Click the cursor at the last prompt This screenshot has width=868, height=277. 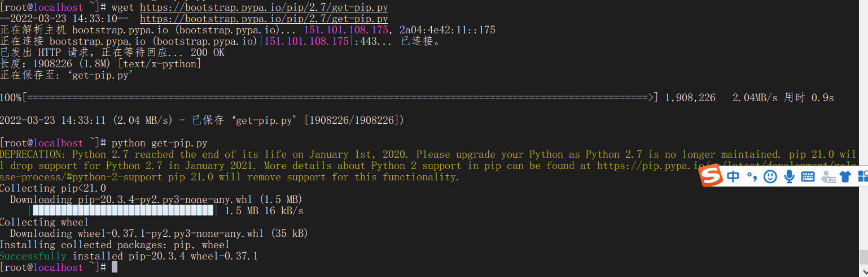coord(115,267)
